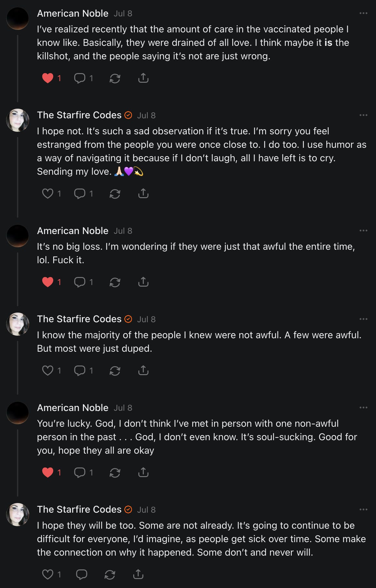Viewport: 376px width, 588px height.
Task: Open options menu on the last comment
Action: 363,509
